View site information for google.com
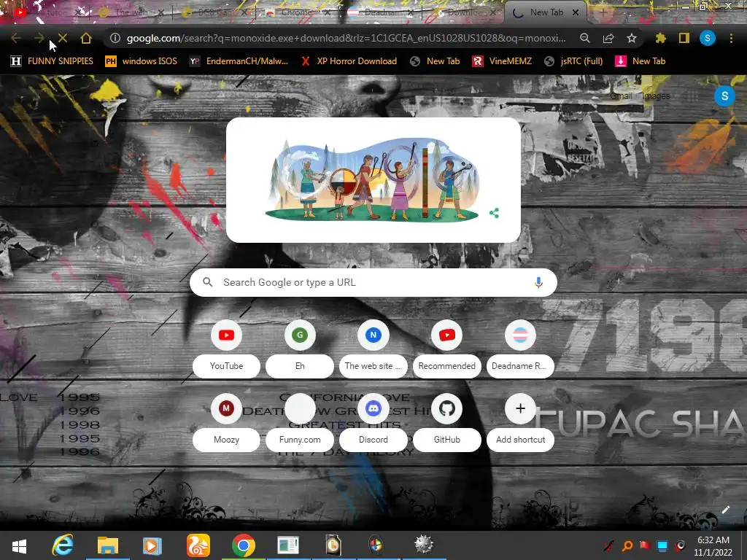 [115, 38]
